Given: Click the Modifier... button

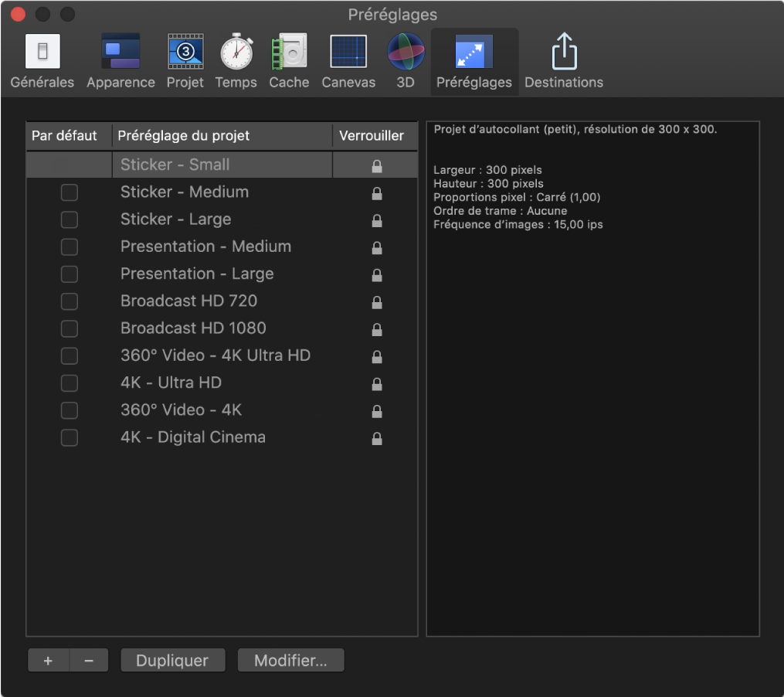Looking at the screenshot, I should coord(290,661).
